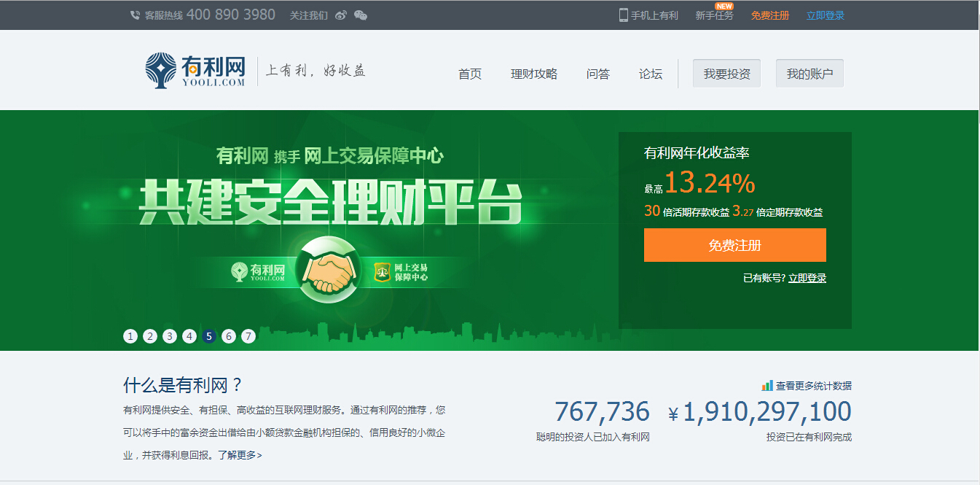980x485 pixels.
Task: Click the customer hotline phone icon
Action: pos(135,15)
